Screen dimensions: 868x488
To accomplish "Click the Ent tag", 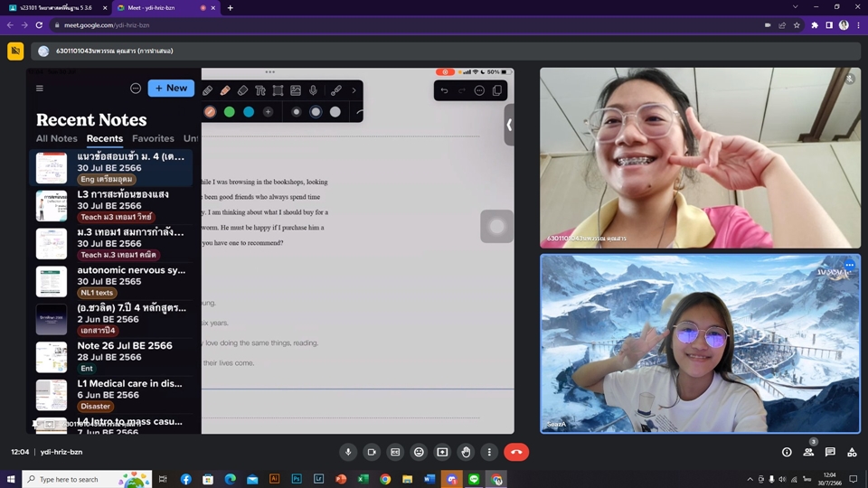I will [87, 369].
